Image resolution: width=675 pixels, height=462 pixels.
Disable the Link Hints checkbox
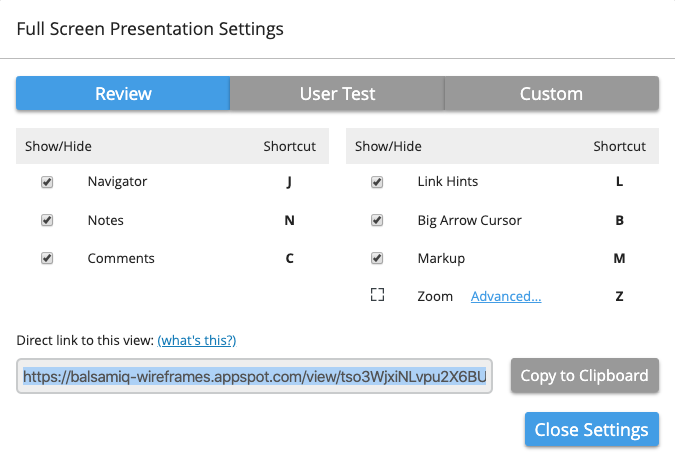[x=377, y=182]
